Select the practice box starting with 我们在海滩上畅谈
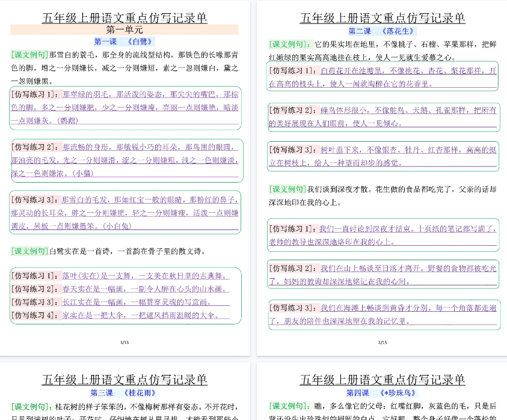Screen dimensions: 507x420 pyautogui.click(x=384, y=314)
